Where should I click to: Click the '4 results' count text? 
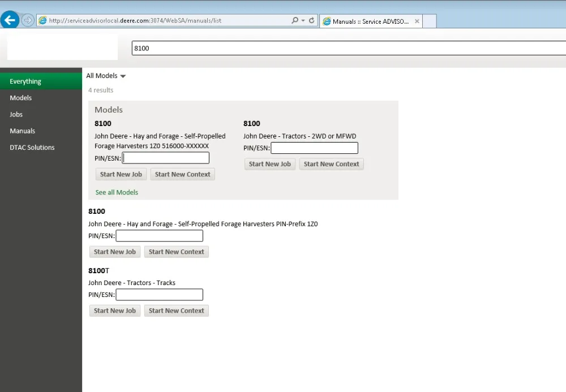(101, 90)
